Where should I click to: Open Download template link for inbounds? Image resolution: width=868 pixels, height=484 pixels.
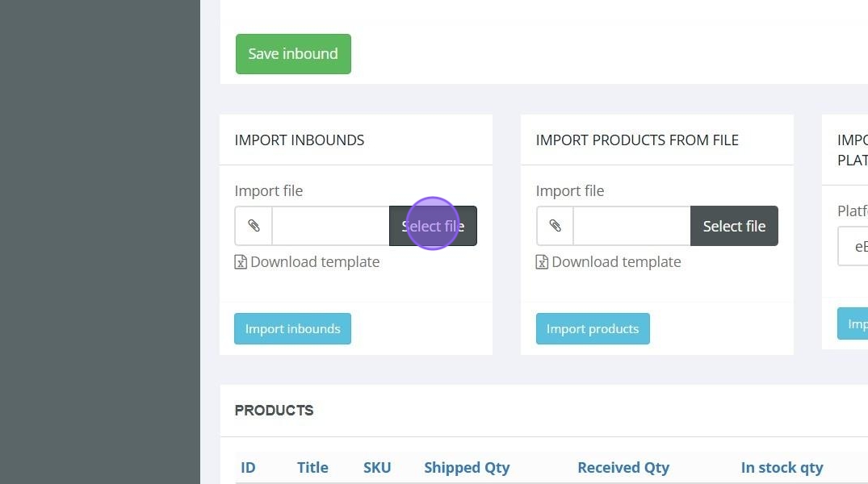tap(314, 262)
